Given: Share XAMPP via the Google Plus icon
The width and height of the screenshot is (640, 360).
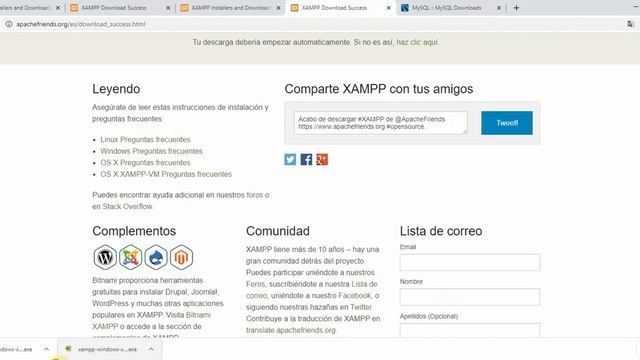Looking at the screenshot, I should coord(322,159).
